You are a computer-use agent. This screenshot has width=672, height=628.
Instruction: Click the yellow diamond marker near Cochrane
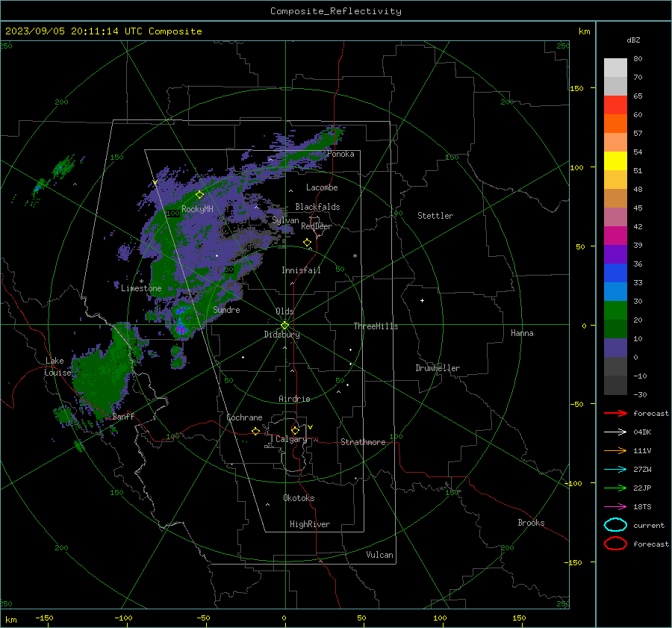coord(256,432)
